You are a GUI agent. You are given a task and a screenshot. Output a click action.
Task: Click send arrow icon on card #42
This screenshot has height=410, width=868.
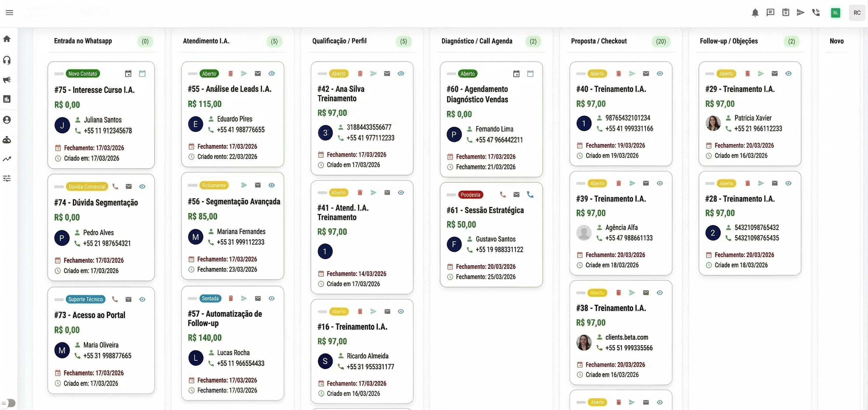pyautogui.click(x=373, y=74)
